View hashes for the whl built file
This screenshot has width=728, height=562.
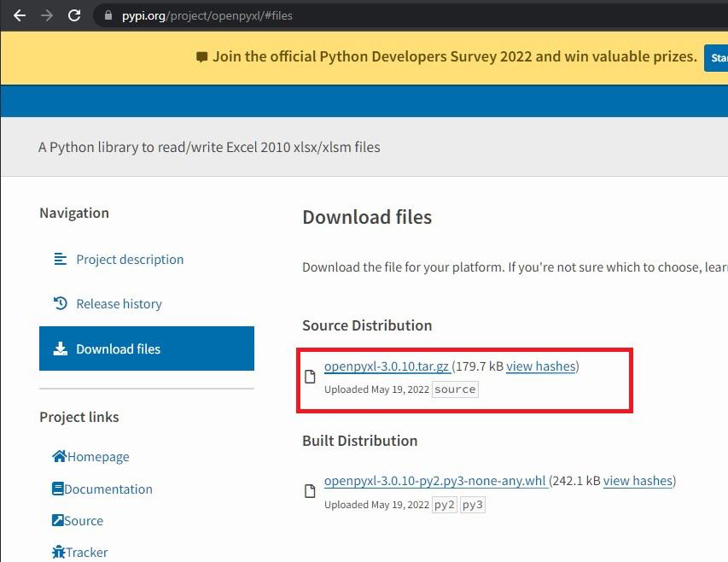pos(638,481)
